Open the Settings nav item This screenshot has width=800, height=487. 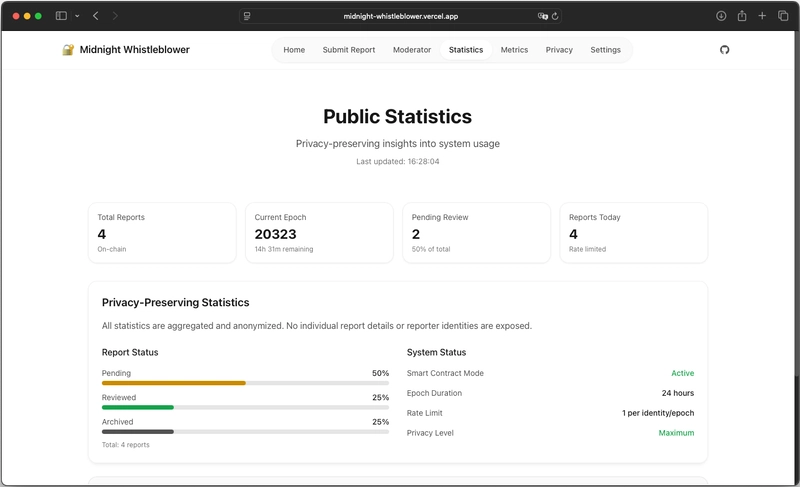605,49
